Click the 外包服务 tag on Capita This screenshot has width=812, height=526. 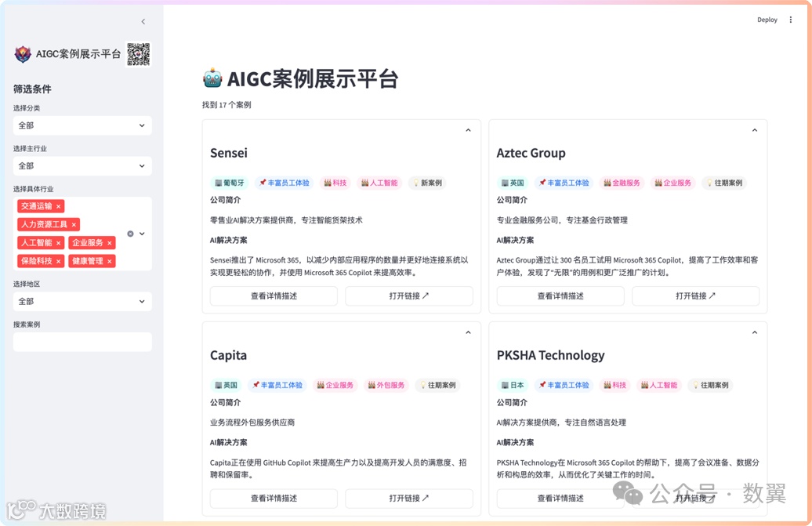click(386, 385)
